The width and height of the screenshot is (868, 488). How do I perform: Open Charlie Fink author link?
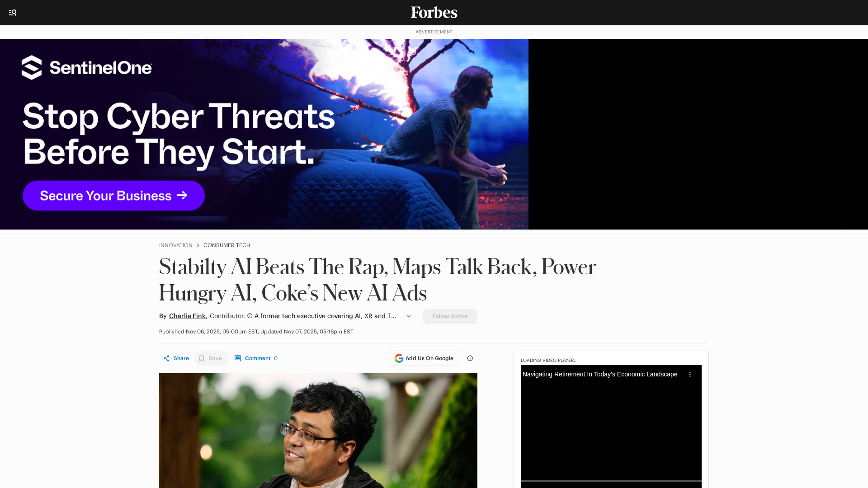(x=187, y=316)
